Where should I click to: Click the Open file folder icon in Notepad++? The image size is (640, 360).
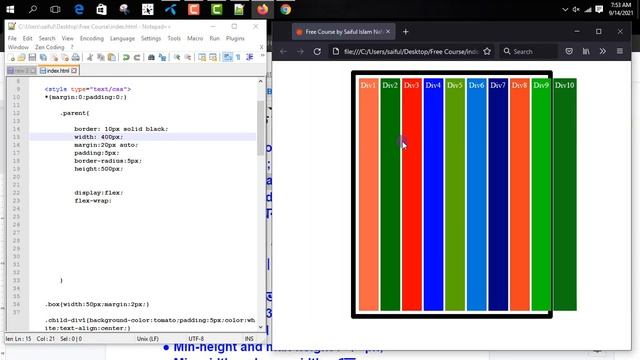(22, 58)
